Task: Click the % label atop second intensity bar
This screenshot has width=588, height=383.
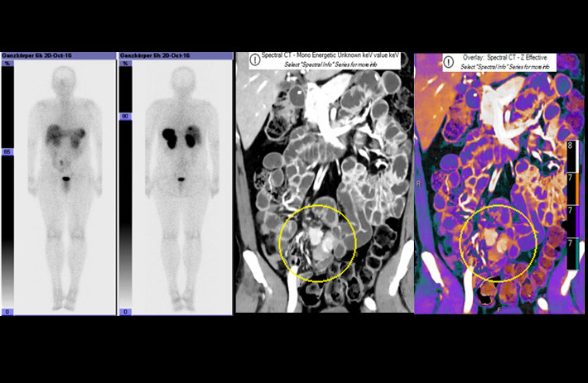Action: [x=125, y=64]
